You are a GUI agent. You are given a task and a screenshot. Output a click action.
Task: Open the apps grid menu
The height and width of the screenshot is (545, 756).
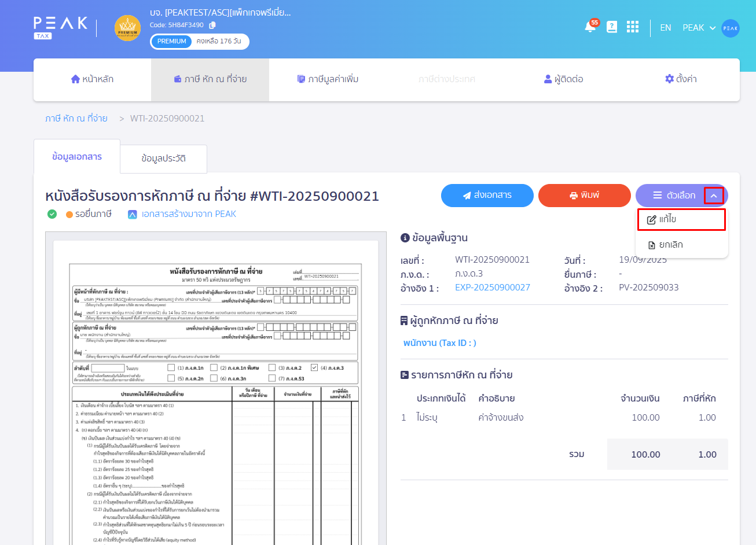pyautogui.click(x=633, y=27)
